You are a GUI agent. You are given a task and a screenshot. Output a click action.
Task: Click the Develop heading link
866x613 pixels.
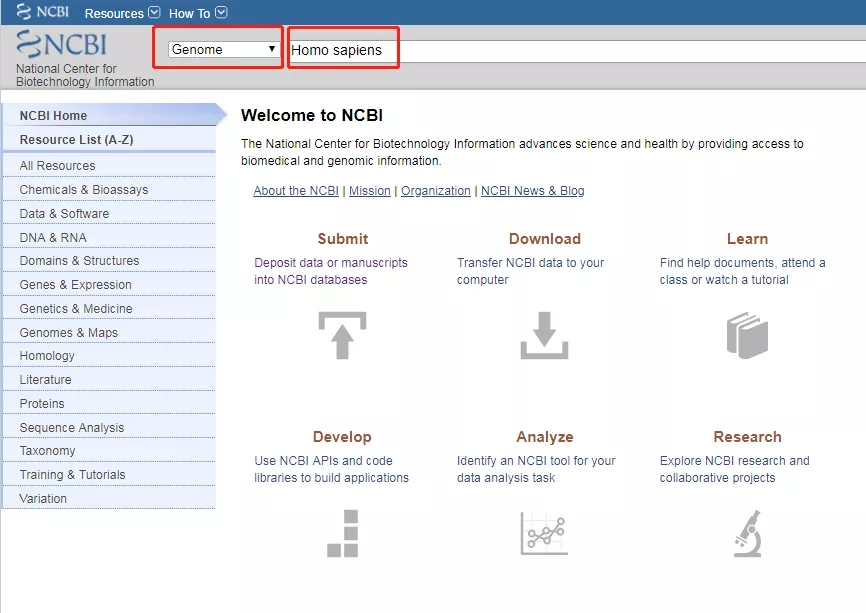pyautogui.click(x=342, y=437)
